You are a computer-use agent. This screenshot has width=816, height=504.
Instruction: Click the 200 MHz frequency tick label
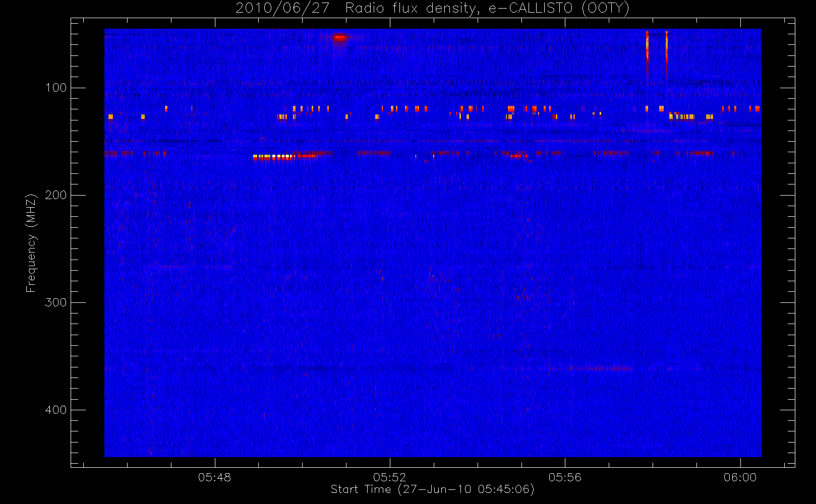pyautogui.click(x=56, y=195)
